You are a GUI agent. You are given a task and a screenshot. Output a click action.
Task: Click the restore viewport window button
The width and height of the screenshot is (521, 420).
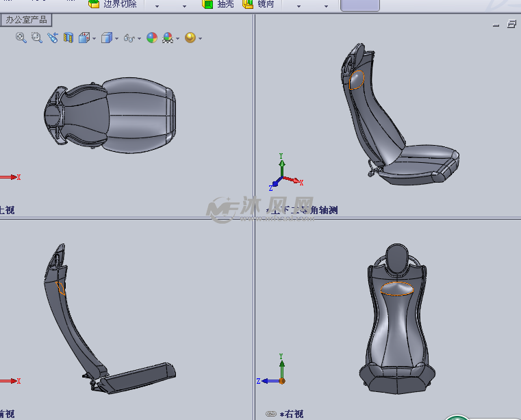pyautogui.click(x=511, y=24)
